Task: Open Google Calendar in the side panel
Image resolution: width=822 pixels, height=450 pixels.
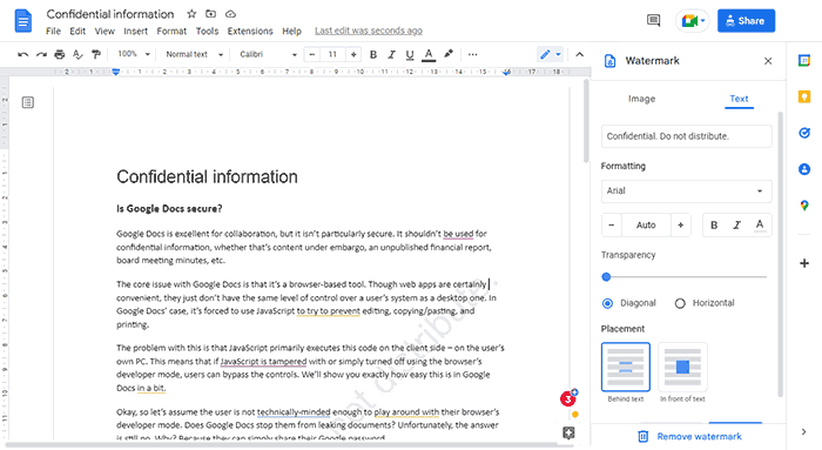Action: click(x=804, y=60)
